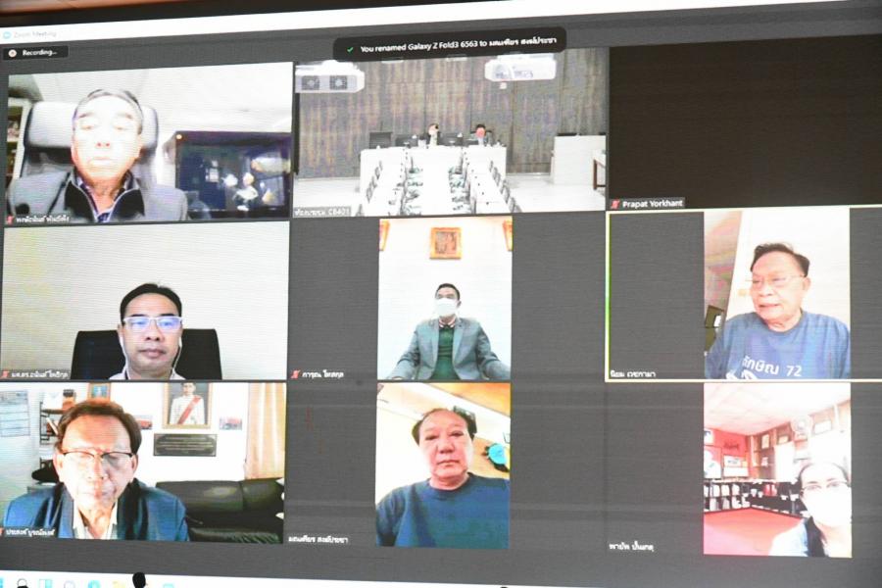Click muted mic icon under participant wearing earphones
This screenshot has width=882, height=588.
(x=6, y=374)
